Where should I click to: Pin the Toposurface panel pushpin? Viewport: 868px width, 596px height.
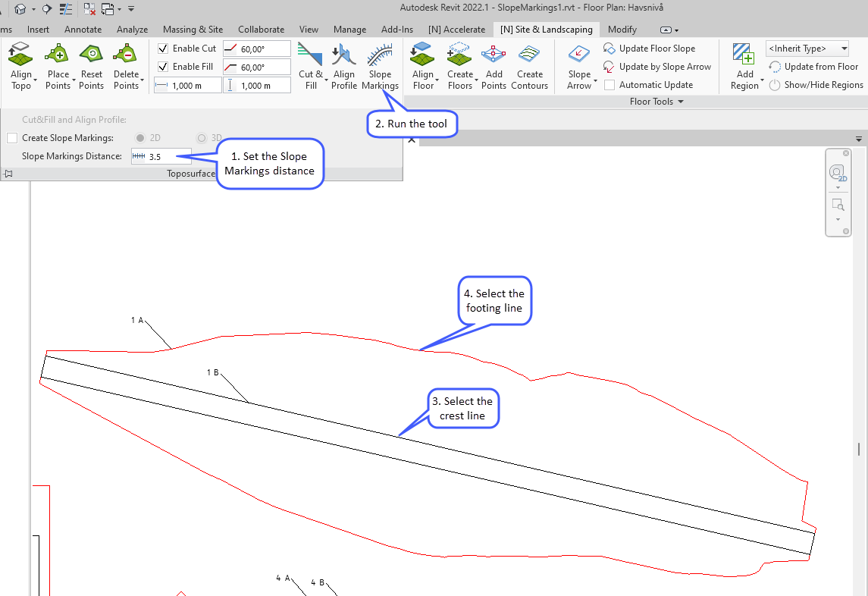click(x=8, y=174)
